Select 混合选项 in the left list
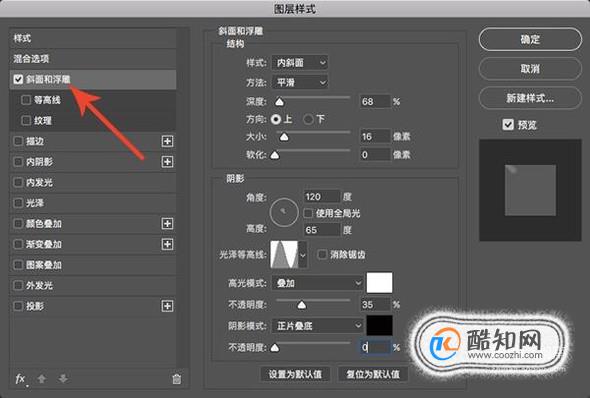Image resolution: width=590 pixels, height=398 pixels. 93,59
